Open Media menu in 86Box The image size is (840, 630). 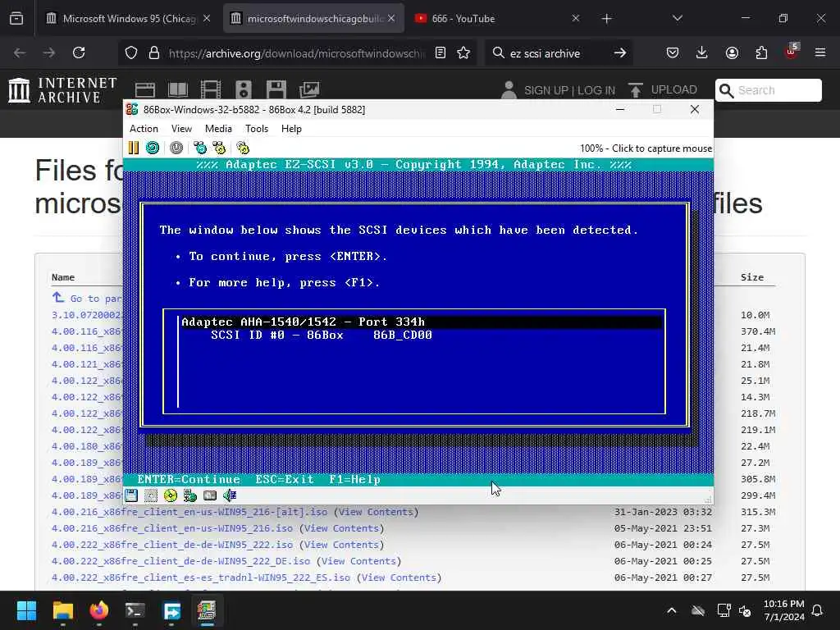(x=218, y=129)
